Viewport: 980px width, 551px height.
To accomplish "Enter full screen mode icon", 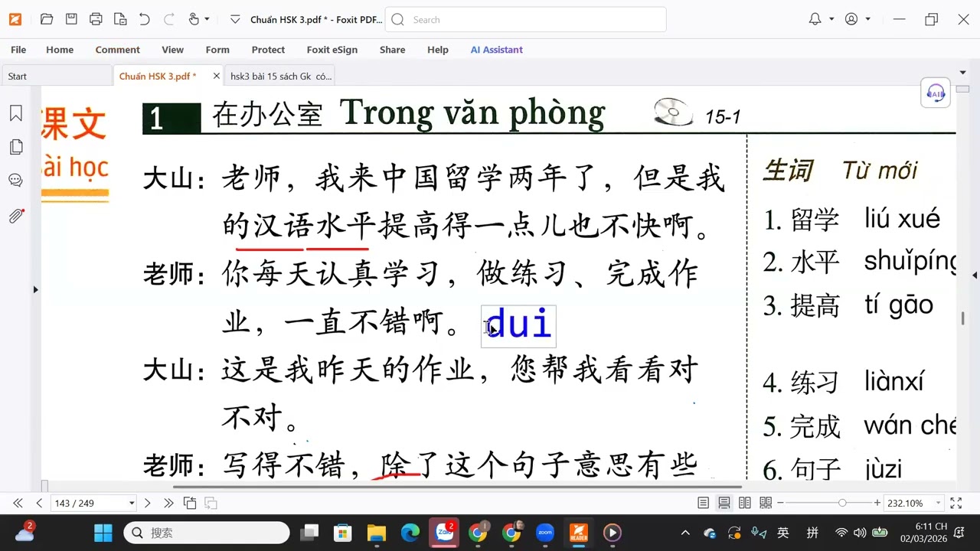I will pos(955,503).
